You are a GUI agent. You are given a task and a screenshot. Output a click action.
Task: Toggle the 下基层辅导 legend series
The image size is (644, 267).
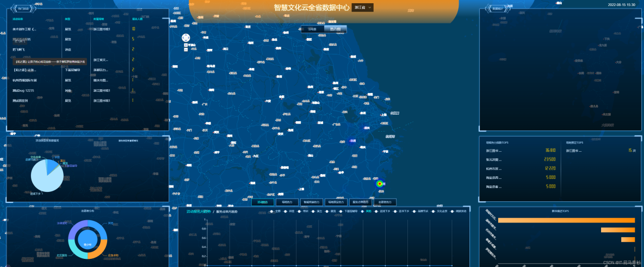coord(348,212)
